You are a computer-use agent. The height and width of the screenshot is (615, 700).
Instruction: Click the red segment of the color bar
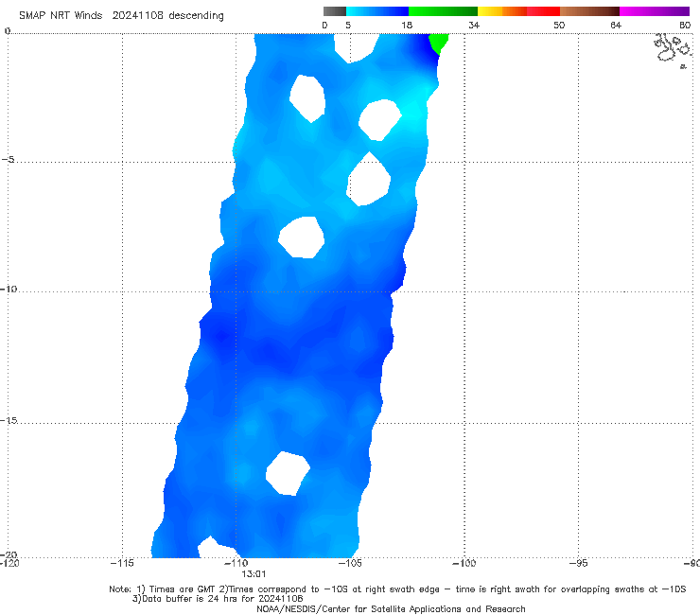(543, 11)
